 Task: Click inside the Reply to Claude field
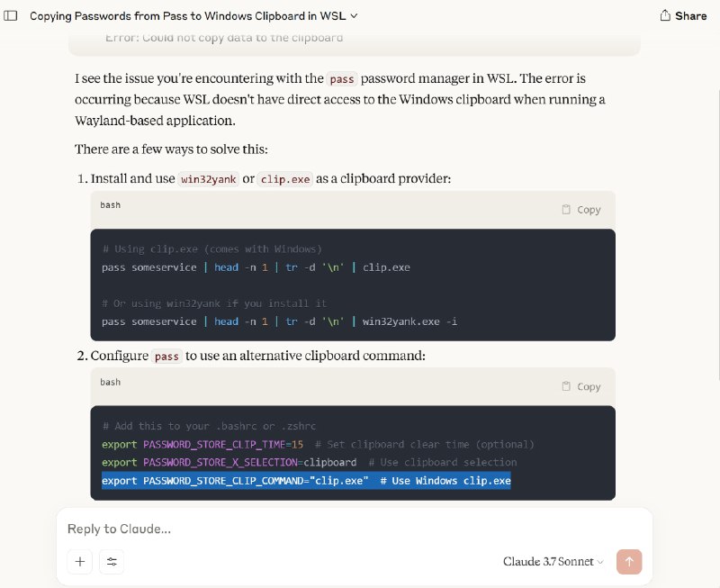354,529
